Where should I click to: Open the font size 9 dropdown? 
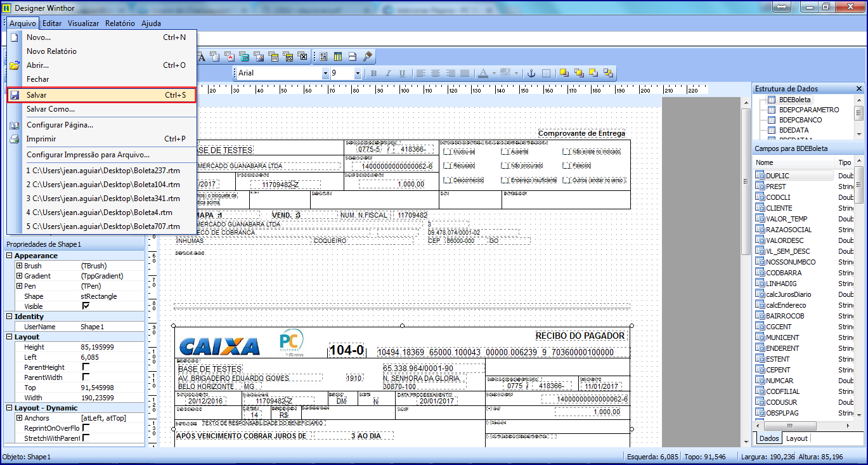(358, 73)
